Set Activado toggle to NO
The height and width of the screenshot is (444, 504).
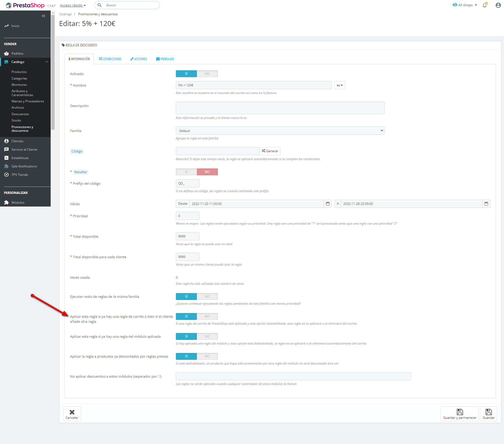(207, 74)
